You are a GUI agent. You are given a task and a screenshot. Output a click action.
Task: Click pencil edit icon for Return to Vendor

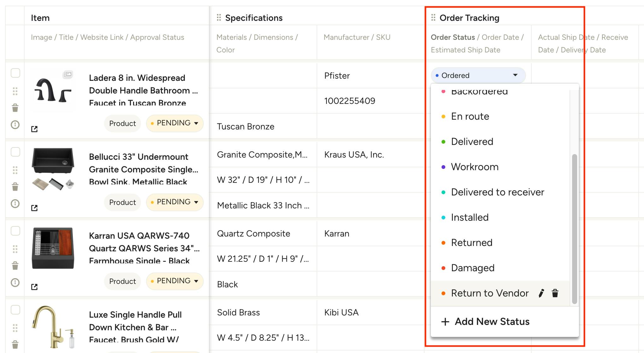[541, 293]
